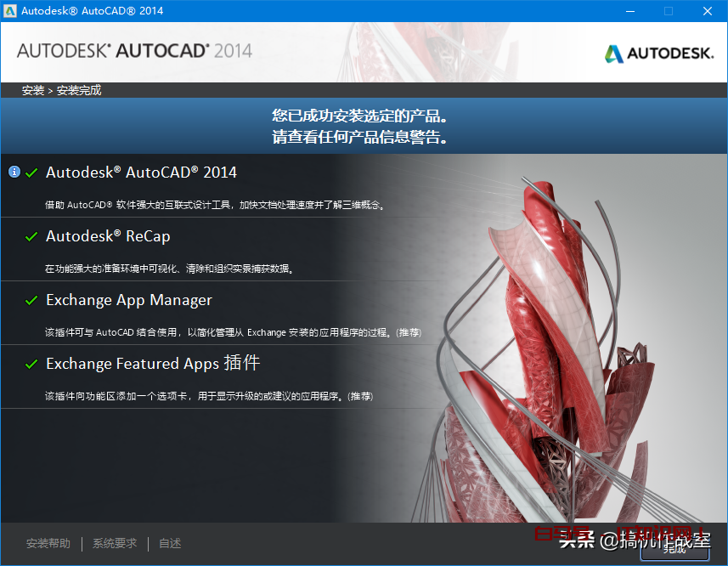Click the AUTODESK logo in the top right
This screenshot has width=728, height=566.
658,52
